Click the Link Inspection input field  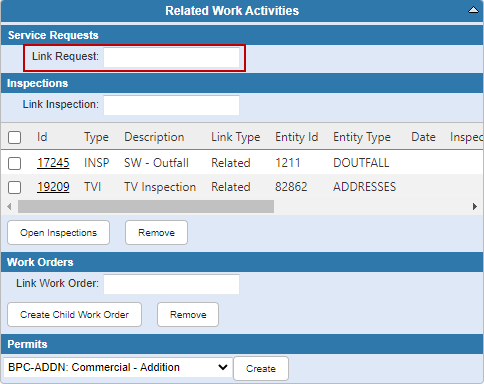(x=171, y=105)
